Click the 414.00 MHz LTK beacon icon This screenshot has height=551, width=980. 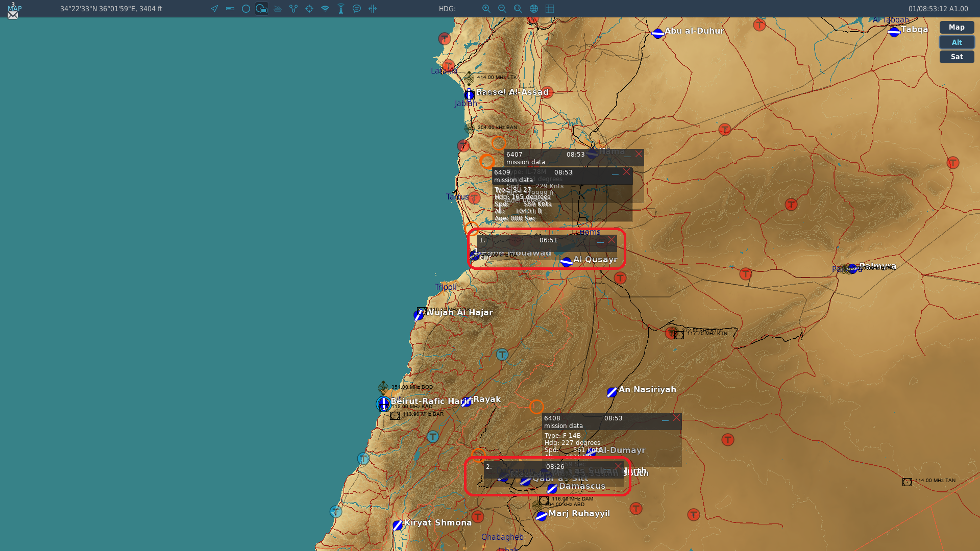(x=469, y=79)
